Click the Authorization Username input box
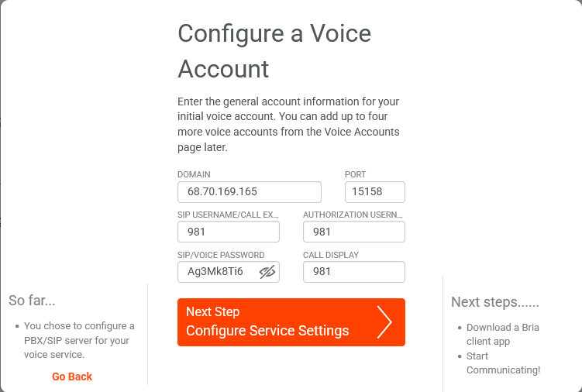 click(x=353, y=232)
